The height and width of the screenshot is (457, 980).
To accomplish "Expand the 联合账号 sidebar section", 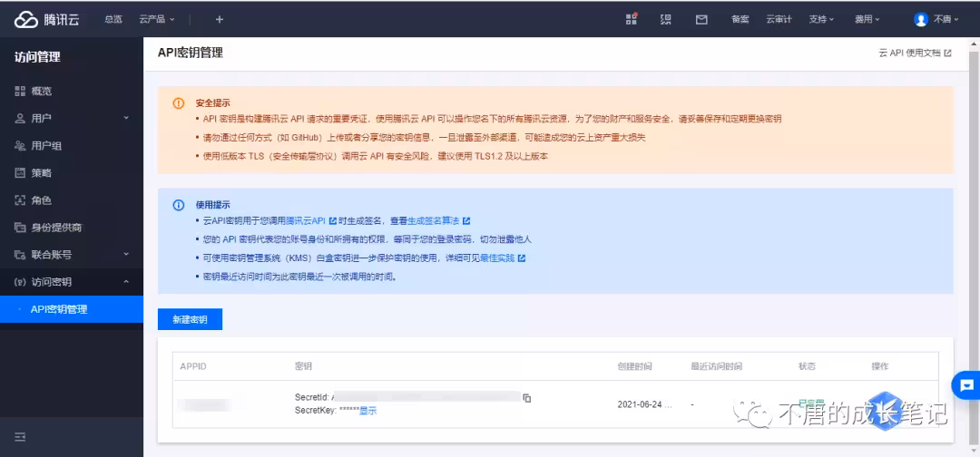I will 72,255.
